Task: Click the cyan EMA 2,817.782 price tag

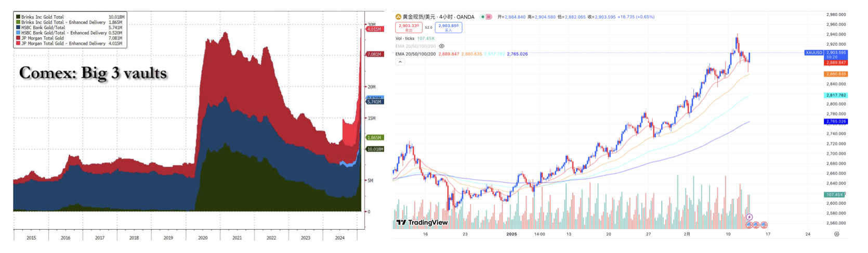Action: click(835, 95)
